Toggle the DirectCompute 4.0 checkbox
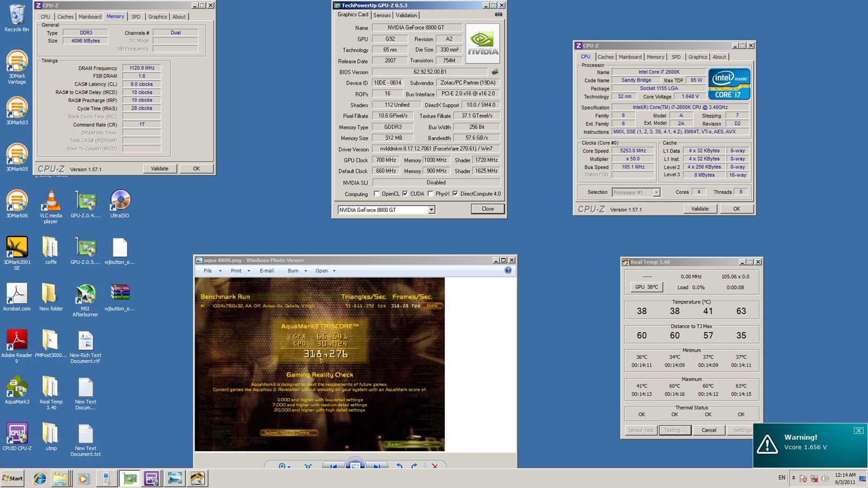The image size is (868, 488). [455, 194]
